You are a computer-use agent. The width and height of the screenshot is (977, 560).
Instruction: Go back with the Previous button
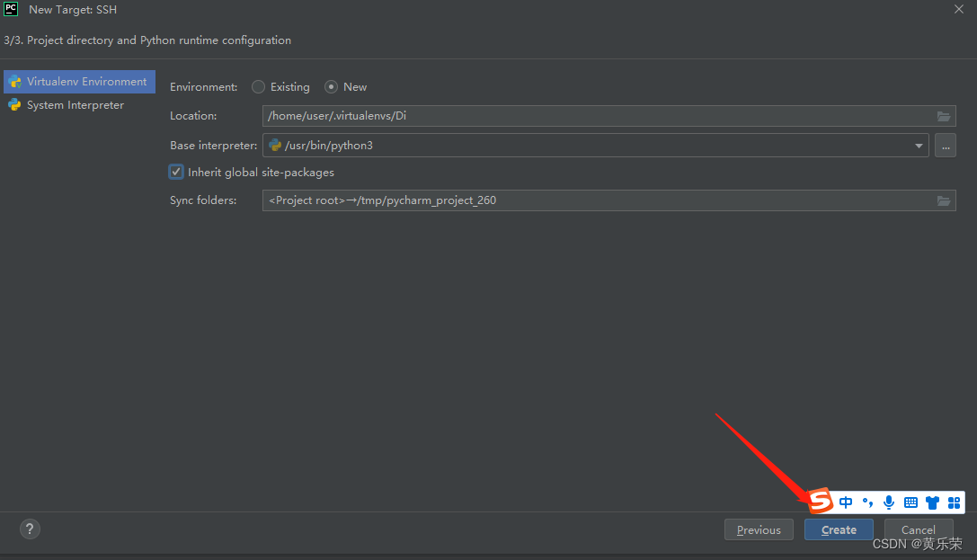(x=759, y=529)
